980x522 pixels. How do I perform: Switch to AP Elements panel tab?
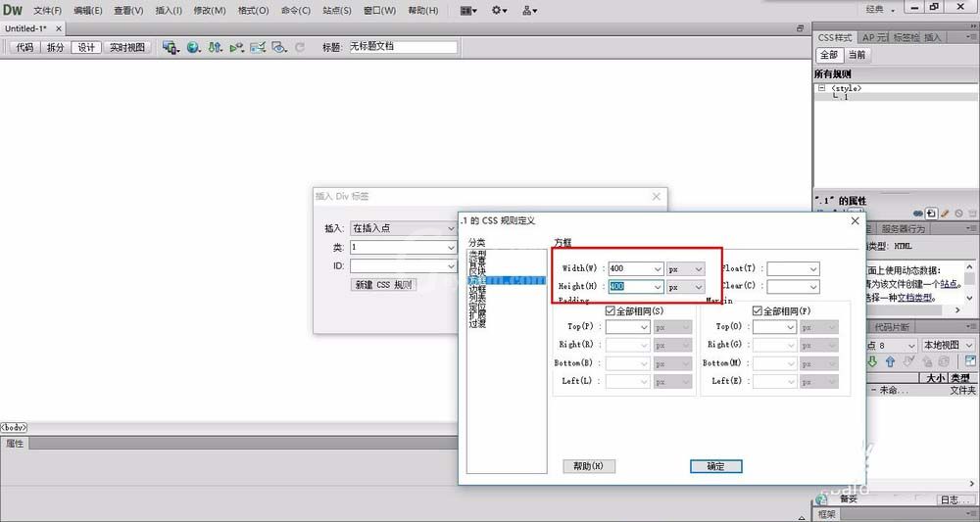click(874, 37)
